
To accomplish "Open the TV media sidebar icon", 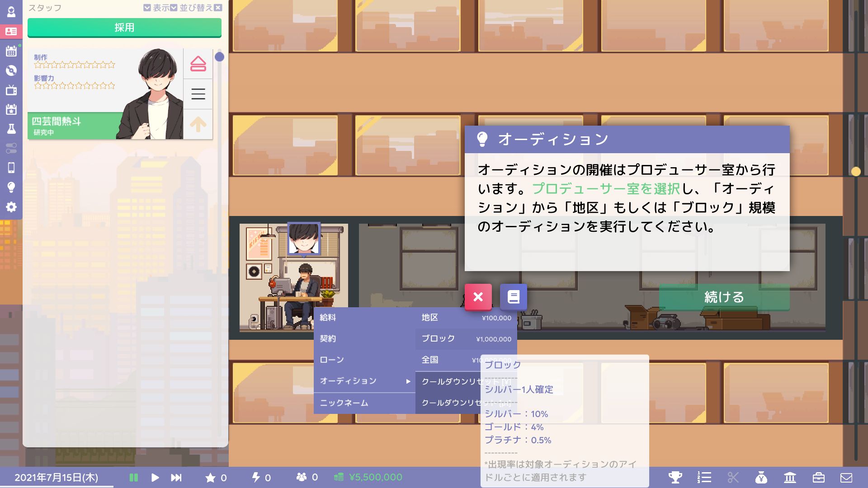I will 11,90.
